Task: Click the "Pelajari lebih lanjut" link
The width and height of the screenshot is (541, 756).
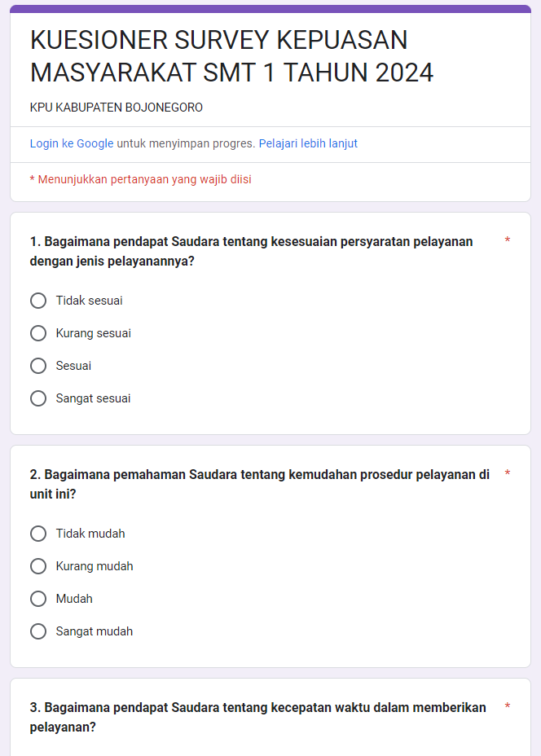Action: (308, 143)
